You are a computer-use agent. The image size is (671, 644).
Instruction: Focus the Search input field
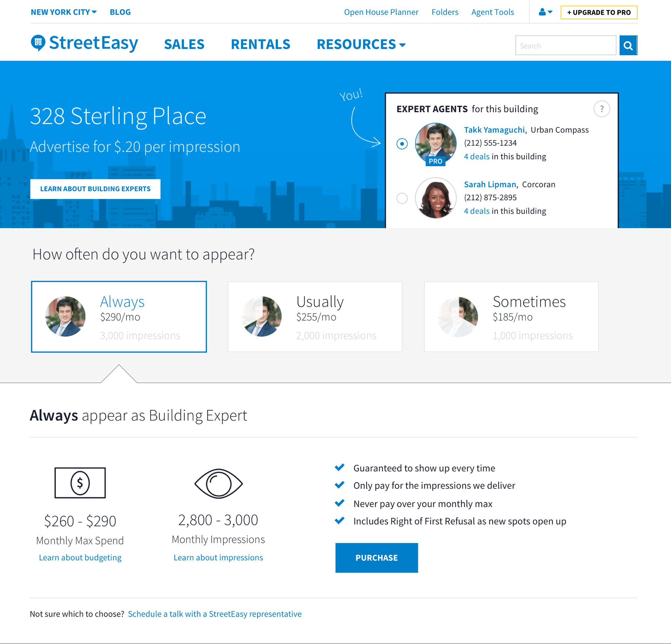[x=566, y=45]
